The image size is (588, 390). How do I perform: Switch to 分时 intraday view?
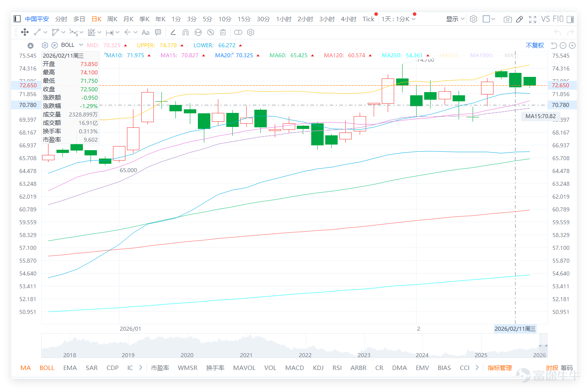(x=61, y=19)
